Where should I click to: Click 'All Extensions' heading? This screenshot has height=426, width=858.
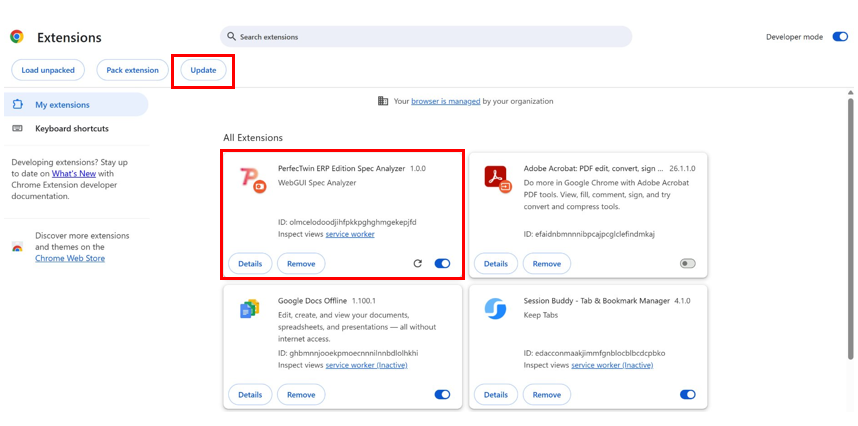pos(253,138)
